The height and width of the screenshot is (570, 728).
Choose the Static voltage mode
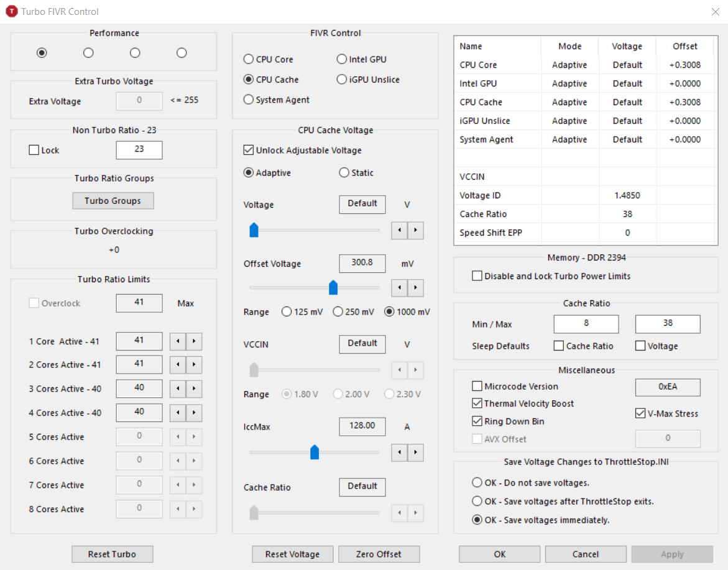pos(344,173)
